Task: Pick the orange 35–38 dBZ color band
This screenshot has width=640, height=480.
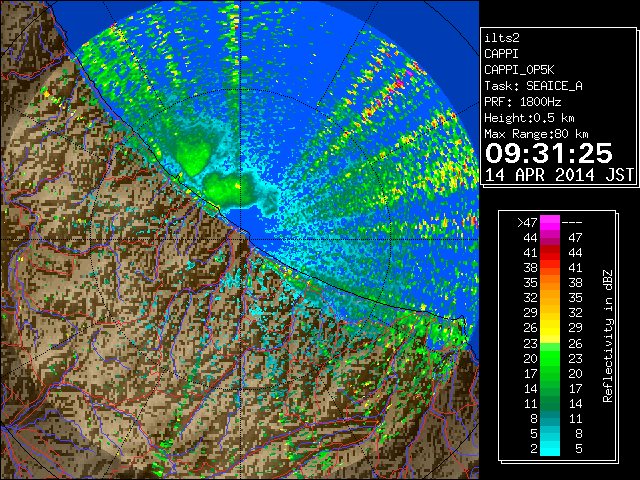Action: coord(550,282)
